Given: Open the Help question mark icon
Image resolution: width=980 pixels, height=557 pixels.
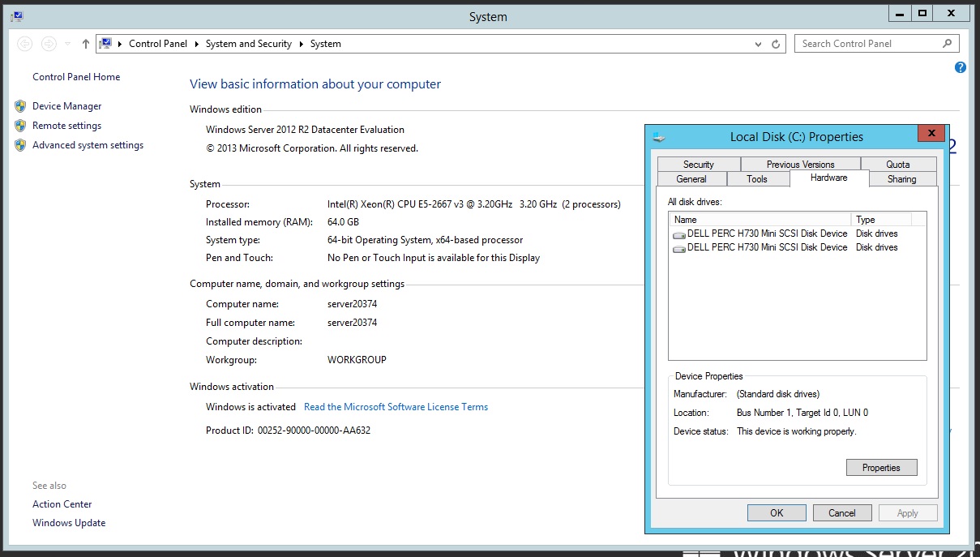Looking at the screenshot, I should [961, 68].
